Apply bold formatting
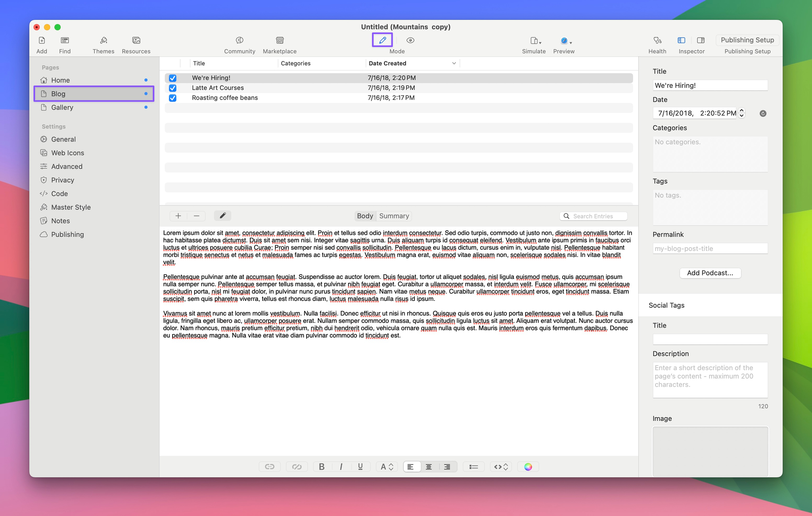Image resolution: width=812 pixels, height=516 pixels. (x=321, y=467)
